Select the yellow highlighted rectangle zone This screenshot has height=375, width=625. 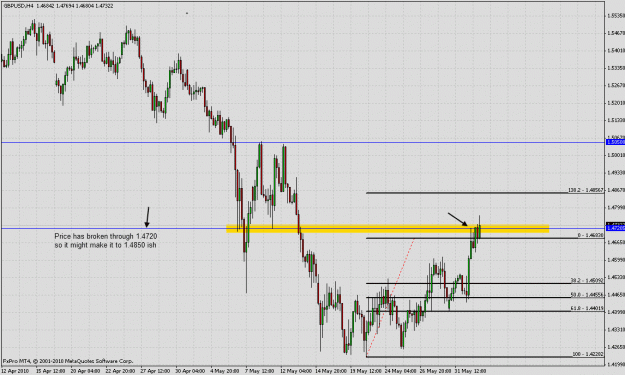[387, 229]
